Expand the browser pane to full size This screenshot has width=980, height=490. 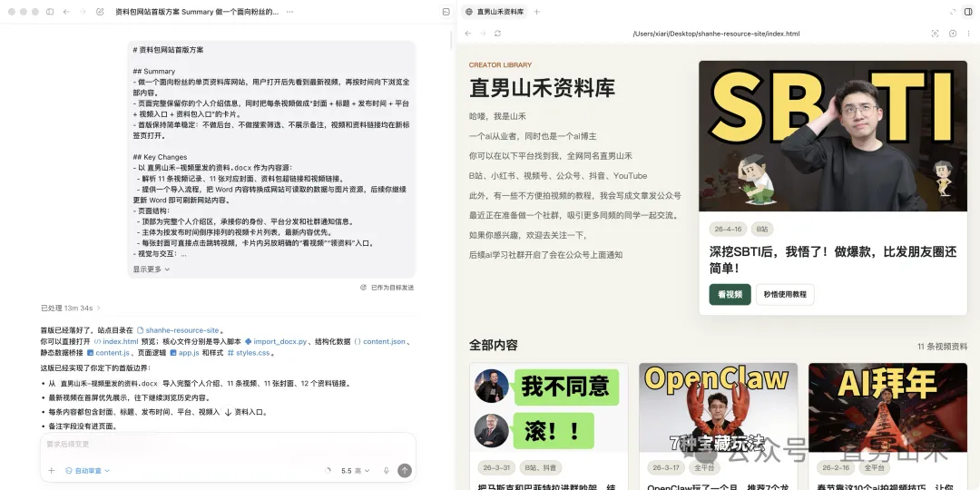953,12
